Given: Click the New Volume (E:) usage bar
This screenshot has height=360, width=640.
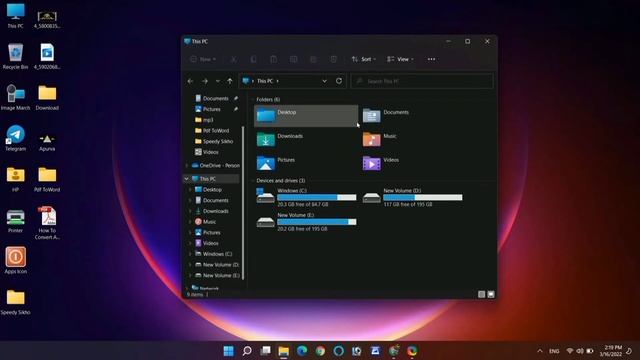Looking at the screenshot, I should tap(317, 222).
